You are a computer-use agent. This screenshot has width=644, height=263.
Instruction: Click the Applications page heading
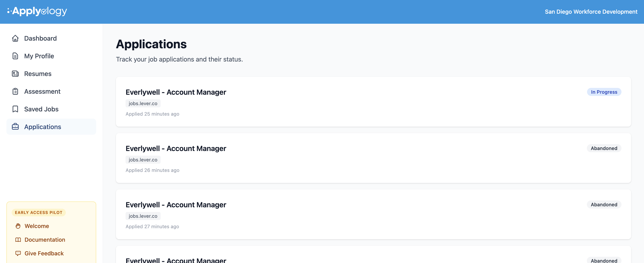151,44
